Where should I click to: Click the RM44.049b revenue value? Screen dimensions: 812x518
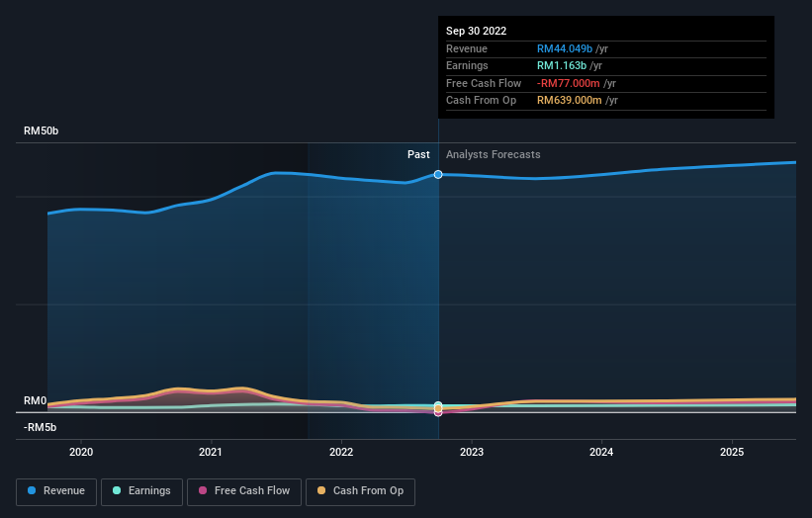[565, 48]
